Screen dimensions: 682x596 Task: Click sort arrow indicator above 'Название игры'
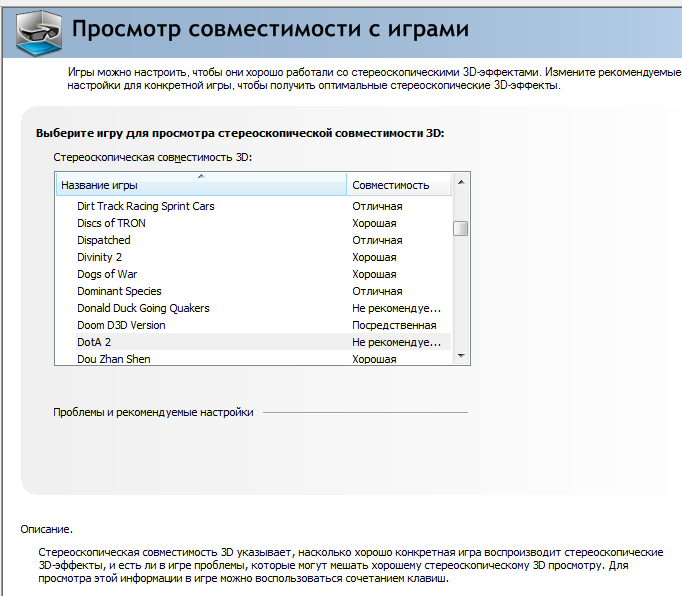201,176
